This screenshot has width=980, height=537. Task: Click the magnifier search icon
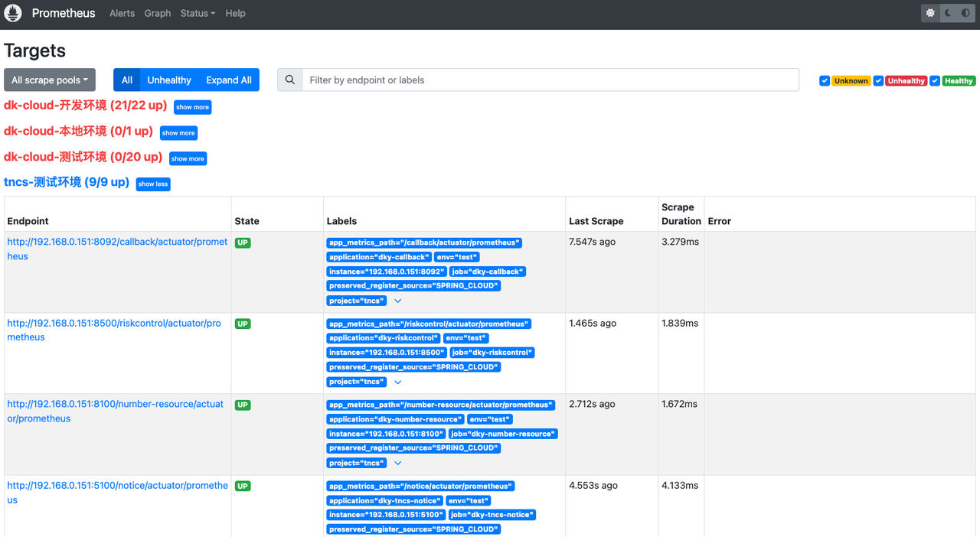coord(289,80)
